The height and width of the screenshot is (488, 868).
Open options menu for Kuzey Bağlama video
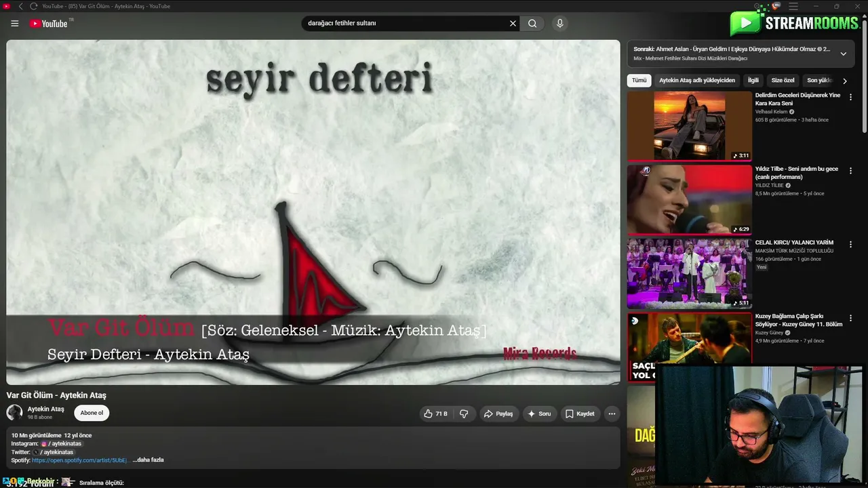[850, 318]
